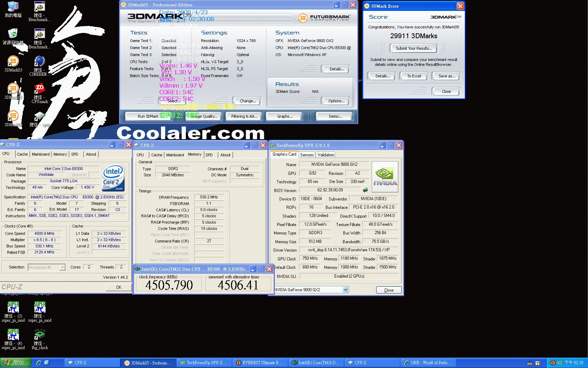Click the Run 3DMark button
This screenshot has width=588, height=368.
pyautogui.click(x=148, y=116)
